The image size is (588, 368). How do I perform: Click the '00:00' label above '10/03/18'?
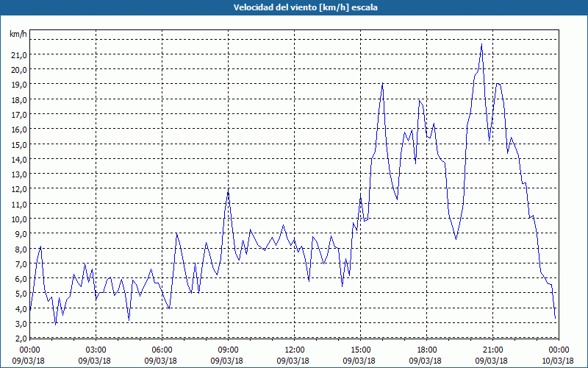click(x=559, y=350)
